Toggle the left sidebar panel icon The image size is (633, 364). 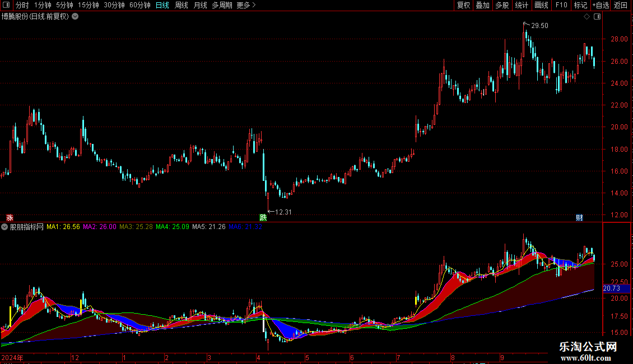point(7,5)
